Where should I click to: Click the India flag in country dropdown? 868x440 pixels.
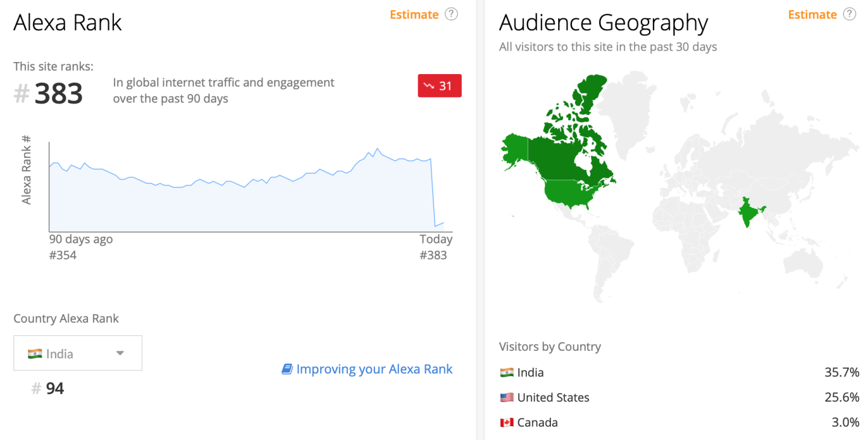[x=35, y=354]
